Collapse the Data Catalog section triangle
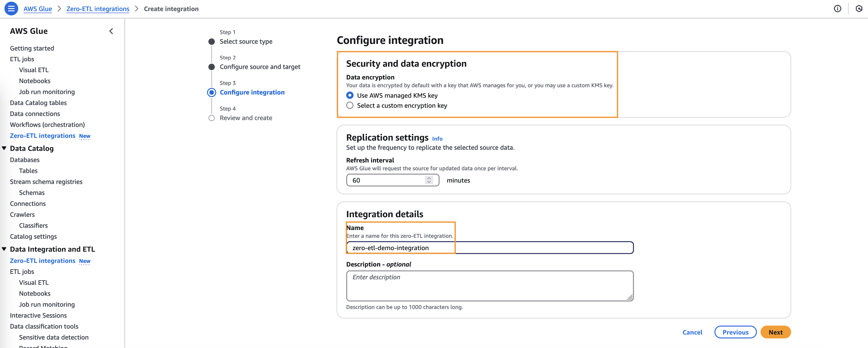This screenshot has height=348, width=868. click(4, 148)
